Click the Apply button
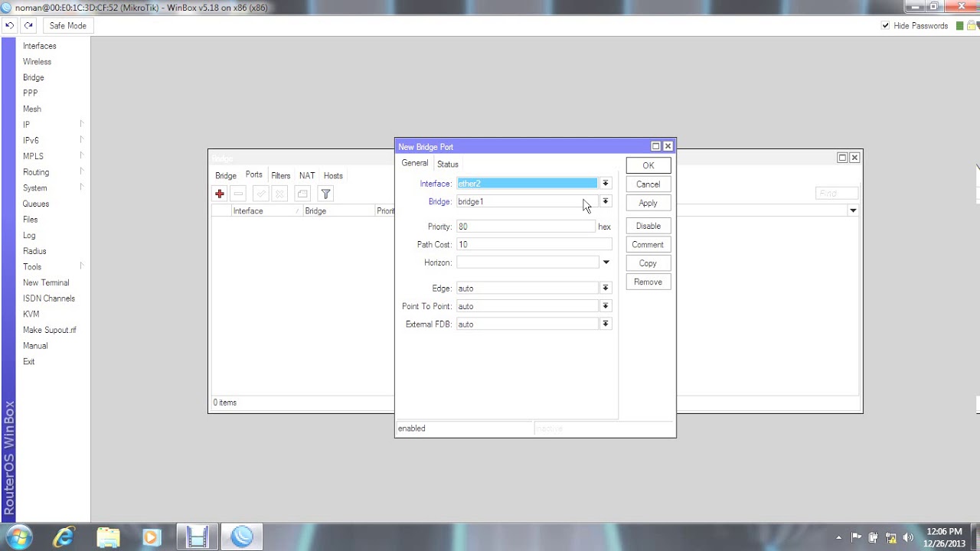 click(648, 204)
